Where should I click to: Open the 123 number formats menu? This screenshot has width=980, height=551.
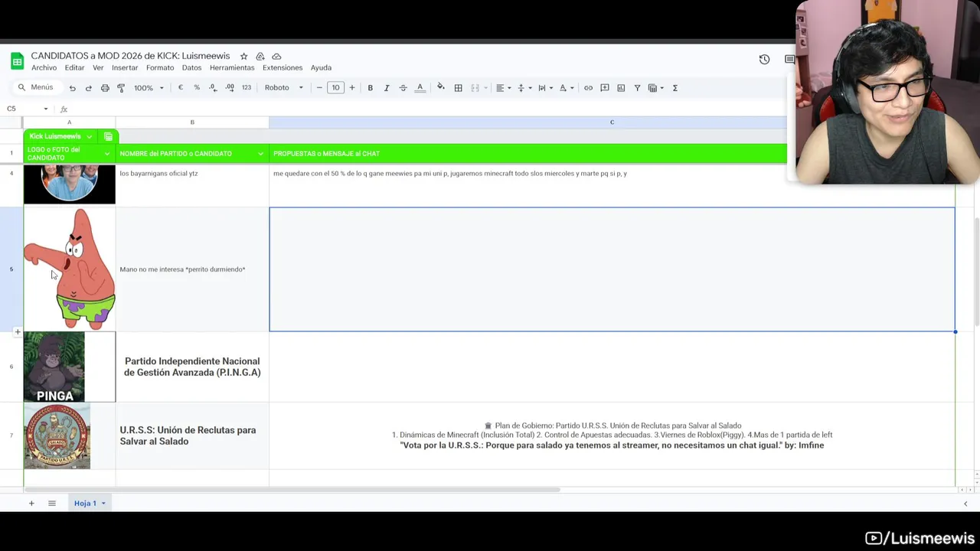[x=247, y=87]
